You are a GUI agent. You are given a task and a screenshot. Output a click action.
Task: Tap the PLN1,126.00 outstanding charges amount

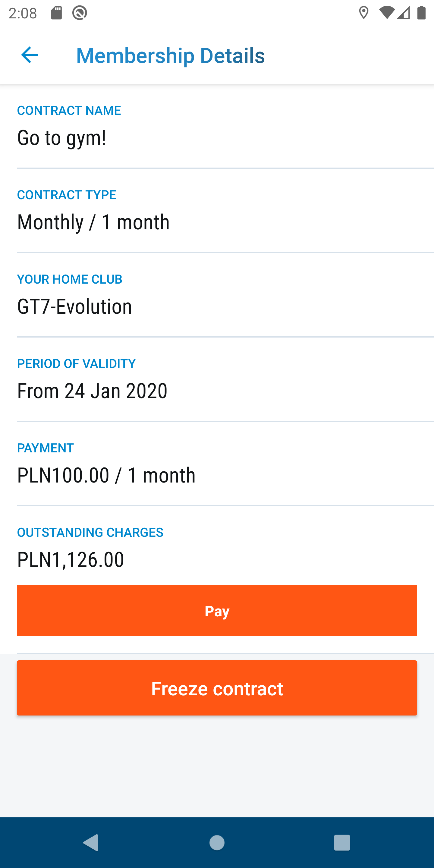coord(71,560)
